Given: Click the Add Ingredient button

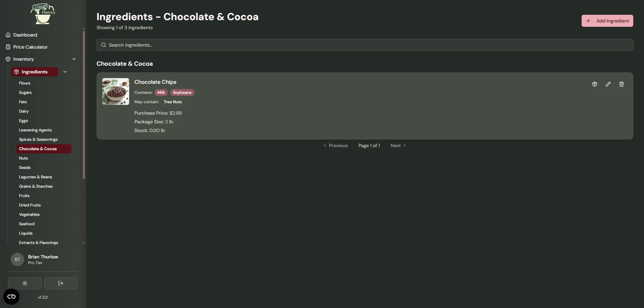Looking at the screenshot, I should tap(607, 21).
